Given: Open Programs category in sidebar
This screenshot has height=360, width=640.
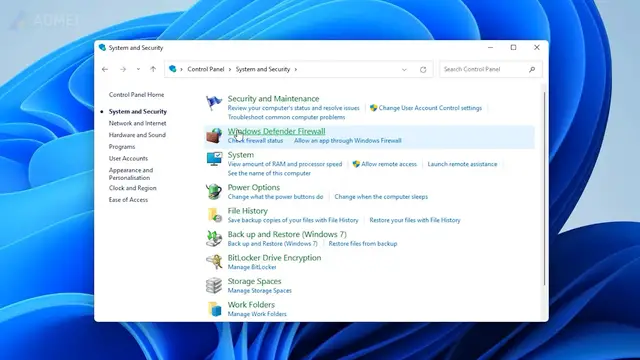Looking at the screenshot, I should 122,147.
